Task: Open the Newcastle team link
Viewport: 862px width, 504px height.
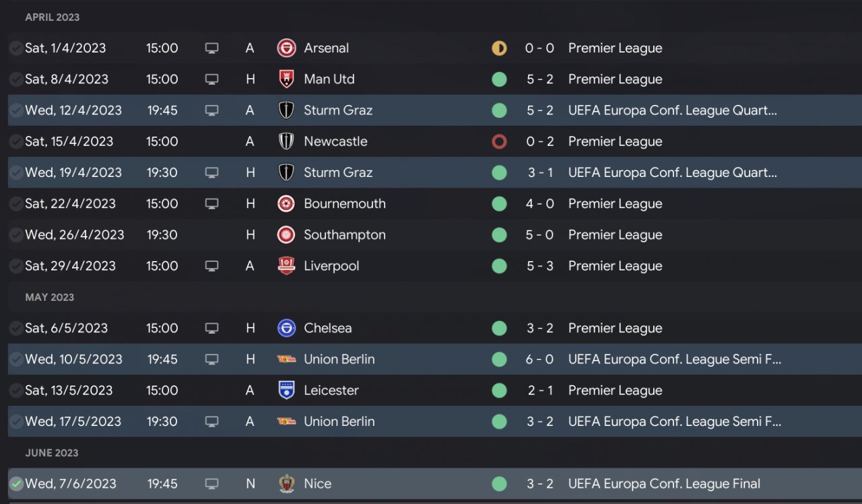Action: [335, 141]
